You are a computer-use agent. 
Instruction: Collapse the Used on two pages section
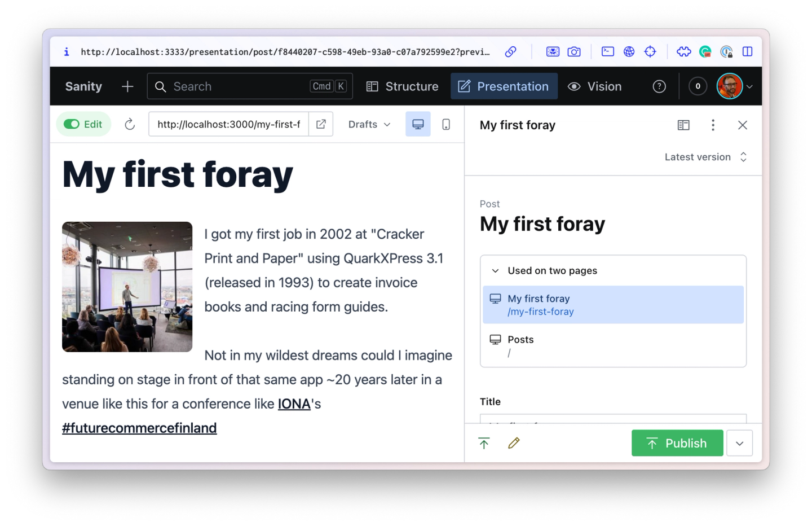(x=614, y=271)
